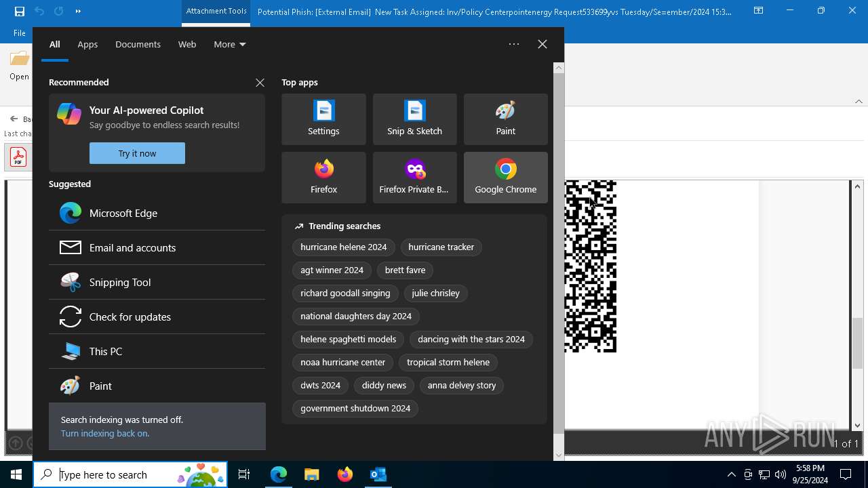Open Firefox from taskbar
Viewport: 868px width, 488px height.
coord(344,474)
